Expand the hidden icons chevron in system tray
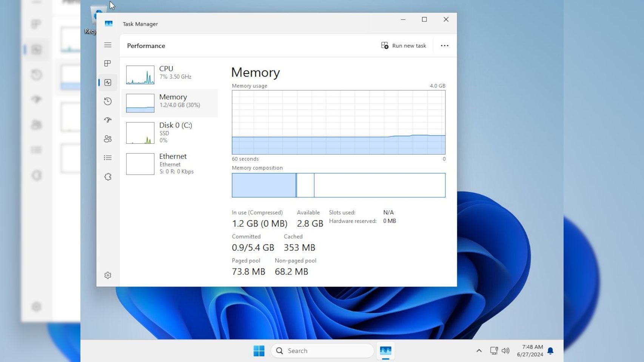The height and width of the screenshot is (362, 644). pos(479,350)
